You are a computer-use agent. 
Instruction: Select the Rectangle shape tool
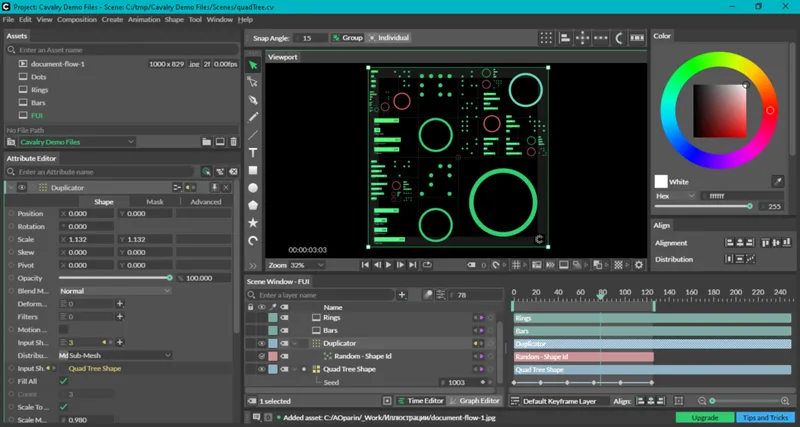(x=253, y=170)
